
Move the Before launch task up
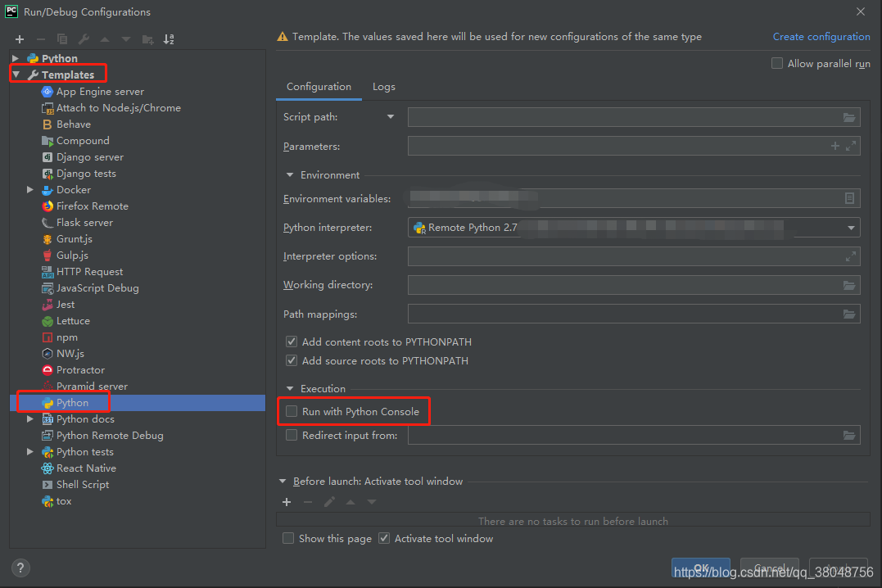pos(351,502)
